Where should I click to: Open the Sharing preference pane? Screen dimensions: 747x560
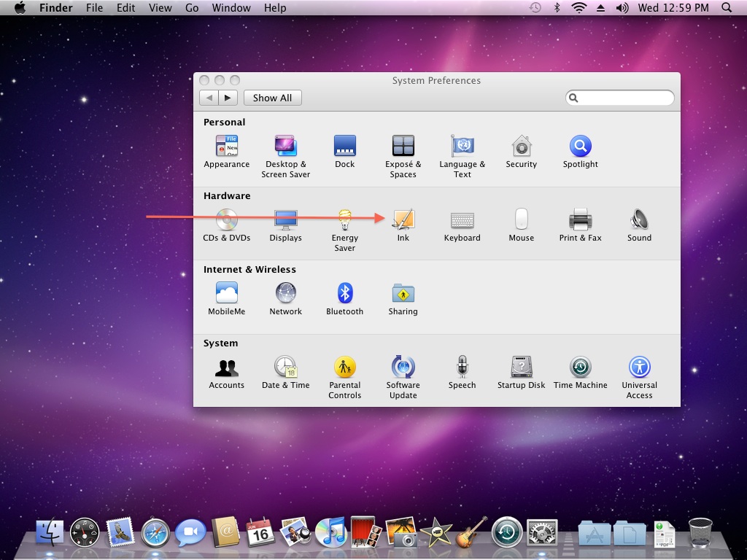tap(403, 299)
